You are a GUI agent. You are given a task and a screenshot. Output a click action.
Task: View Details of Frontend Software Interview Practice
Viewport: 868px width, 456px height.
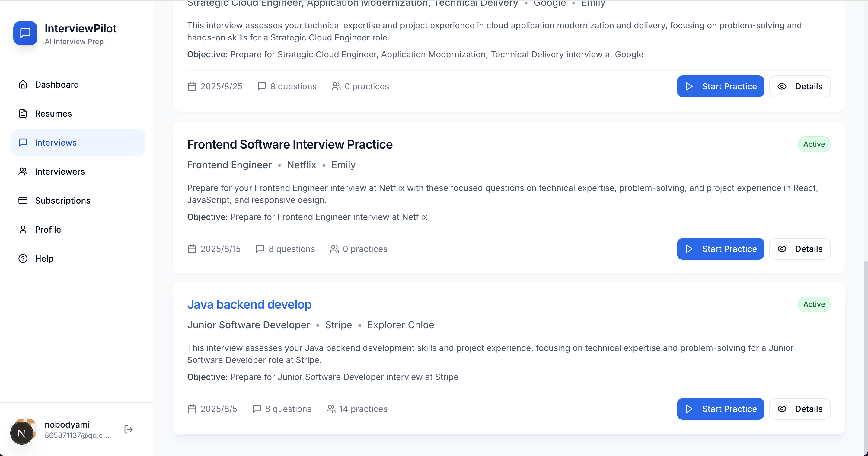point(799,249)
